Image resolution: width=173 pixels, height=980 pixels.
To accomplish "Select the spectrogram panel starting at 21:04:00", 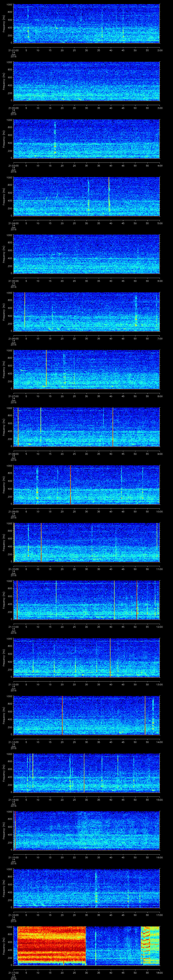I will [x=86, y=196].
